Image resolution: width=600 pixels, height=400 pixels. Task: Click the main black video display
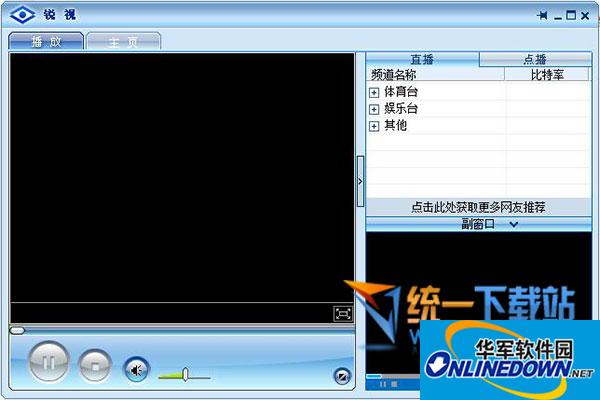182,178
